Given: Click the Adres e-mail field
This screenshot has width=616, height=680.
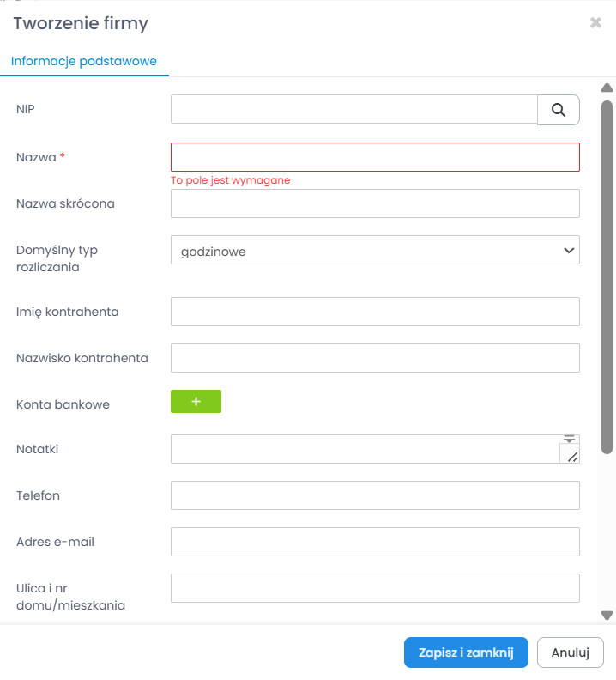Looking at the screenshot, I should [375, 542].
